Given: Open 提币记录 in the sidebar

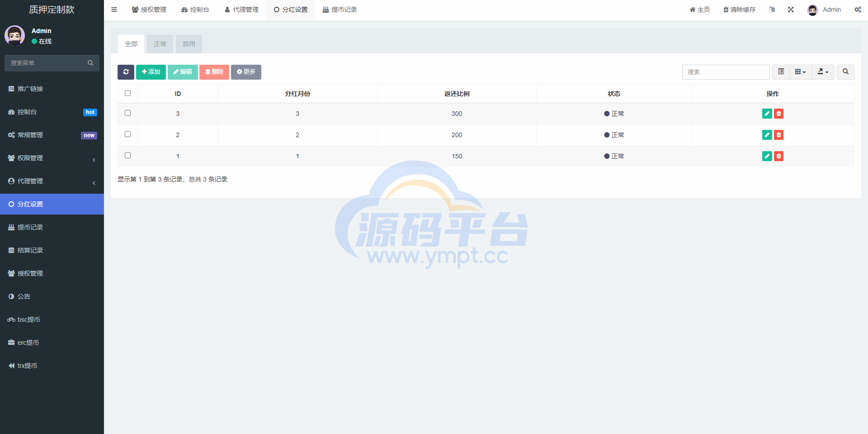Looking at the screenshot, I should pos(52,227).
